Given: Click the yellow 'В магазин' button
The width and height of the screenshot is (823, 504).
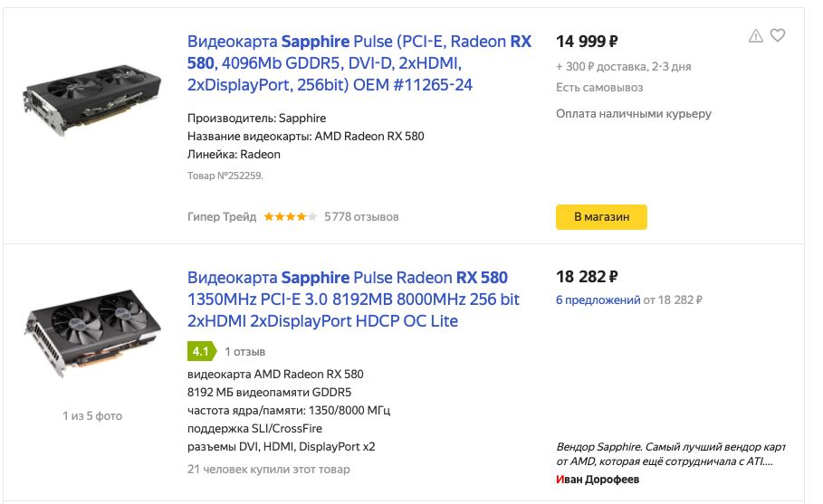Looking at the screenshot, I should [601, 216].
